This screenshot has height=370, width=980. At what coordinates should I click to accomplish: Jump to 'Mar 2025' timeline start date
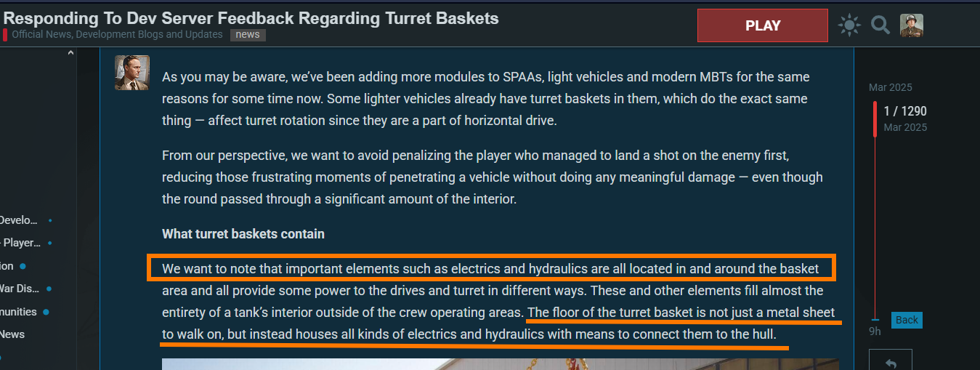(x=890, y=87)
